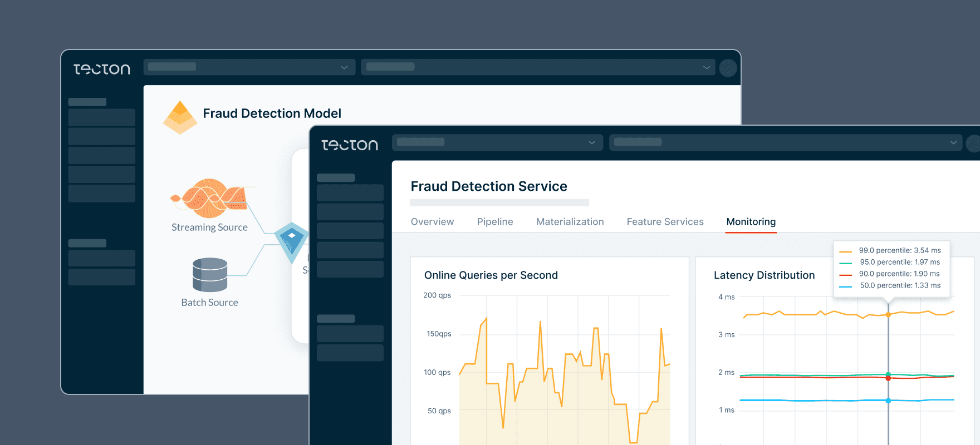
Task: Click orange 99th percentile marker on latency chart
Action: 888,315
